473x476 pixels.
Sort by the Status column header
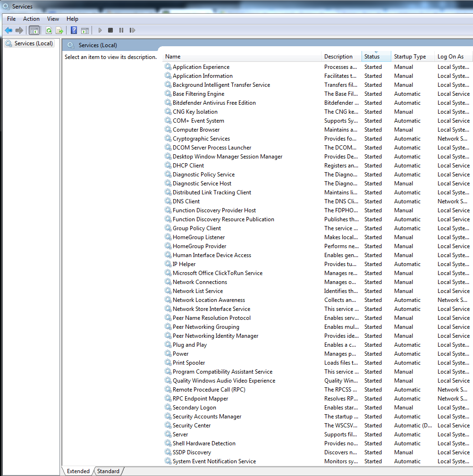[376, 57]
